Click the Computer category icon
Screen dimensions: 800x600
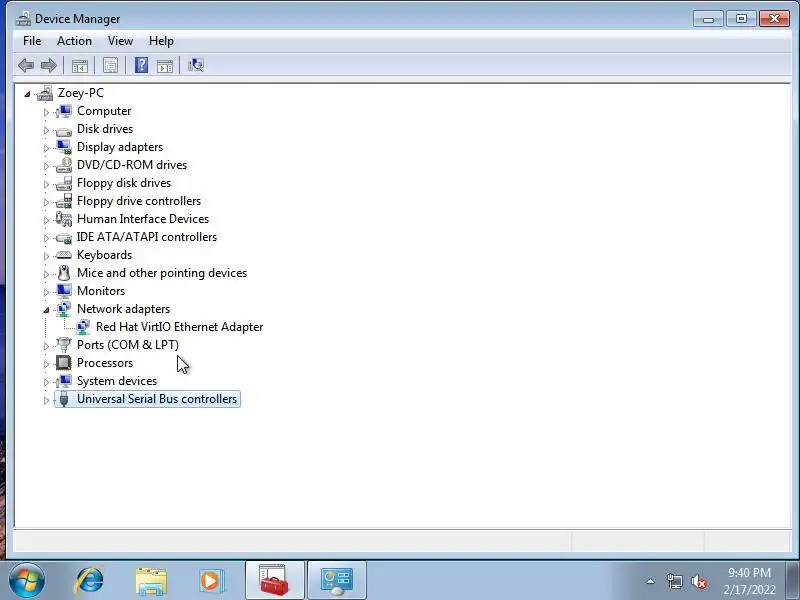pyautogui.click(x=64, y=111)
